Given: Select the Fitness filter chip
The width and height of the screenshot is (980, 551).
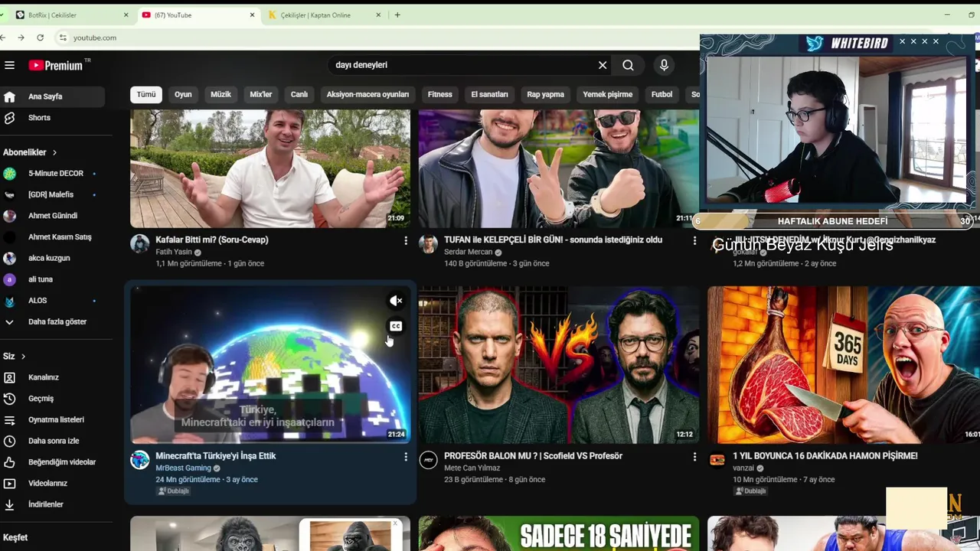Looking at the screenshot, I should pyautogui.click(x=440, y=94).
